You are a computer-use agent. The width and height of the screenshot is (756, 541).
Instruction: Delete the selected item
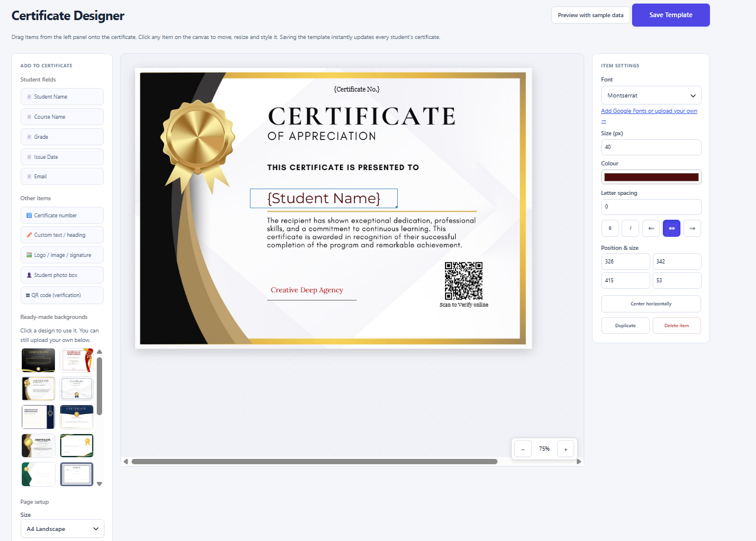point(676,325)
